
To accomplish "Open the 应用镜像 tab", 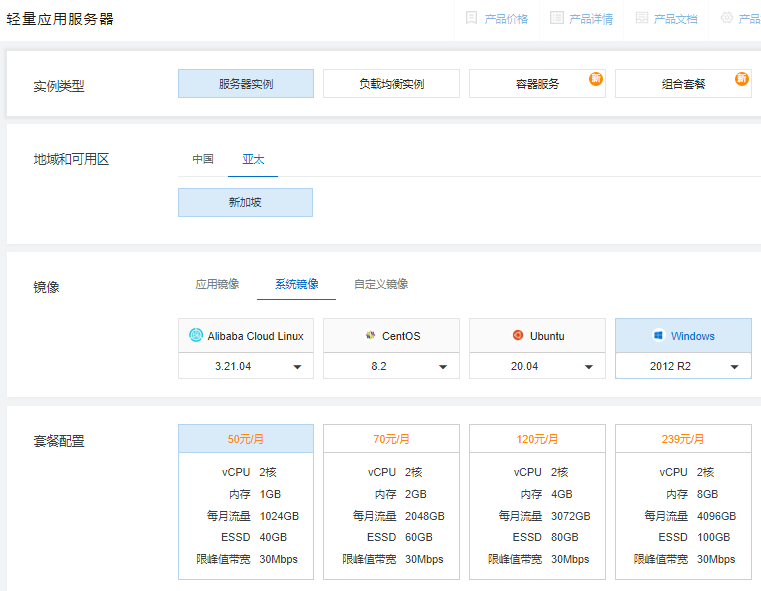I will pyautogui.click(x=217, y=284).
